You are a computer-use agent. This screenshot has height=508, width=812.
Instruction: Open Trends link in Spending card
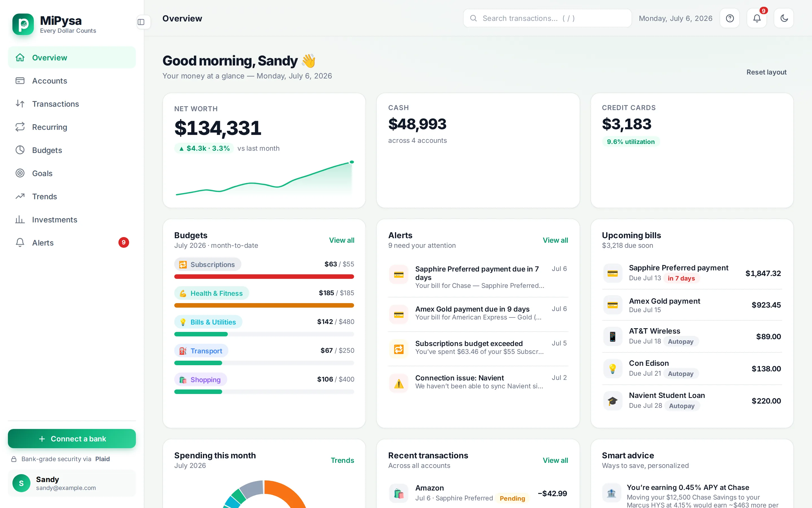342,460
